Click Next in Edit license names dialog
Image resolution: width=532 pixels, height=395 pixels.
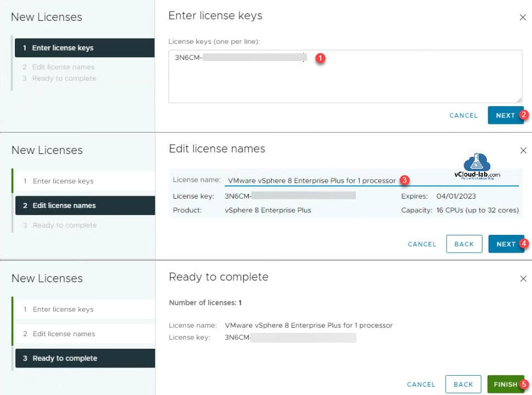(x=506, y=244)
